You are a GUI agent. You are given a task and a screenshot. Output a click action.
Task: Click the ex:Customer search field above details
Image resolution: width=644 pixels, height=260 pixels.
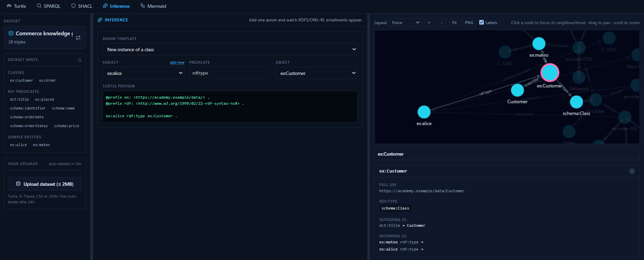(x=507, y=154)
